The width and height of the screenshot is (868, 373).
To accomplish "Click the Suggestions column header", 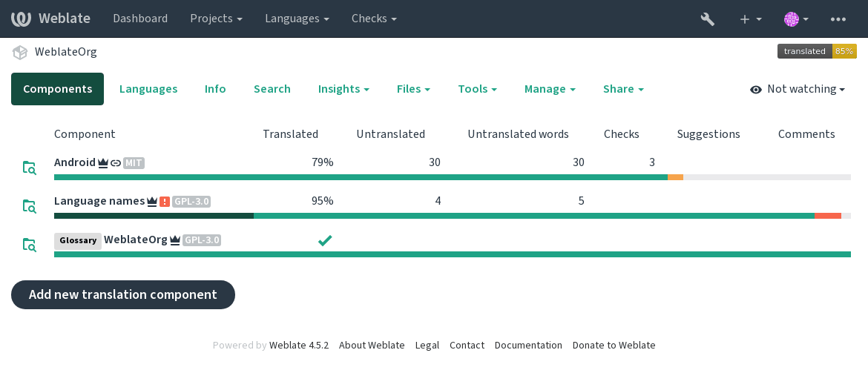I will coord(708,134).
